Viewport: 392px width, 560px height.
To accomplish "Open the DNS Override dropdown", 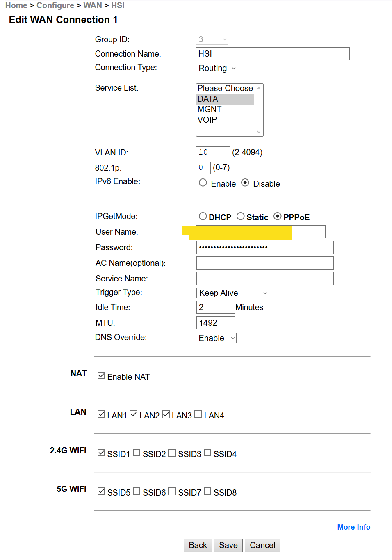I will [x=216, y=338].
